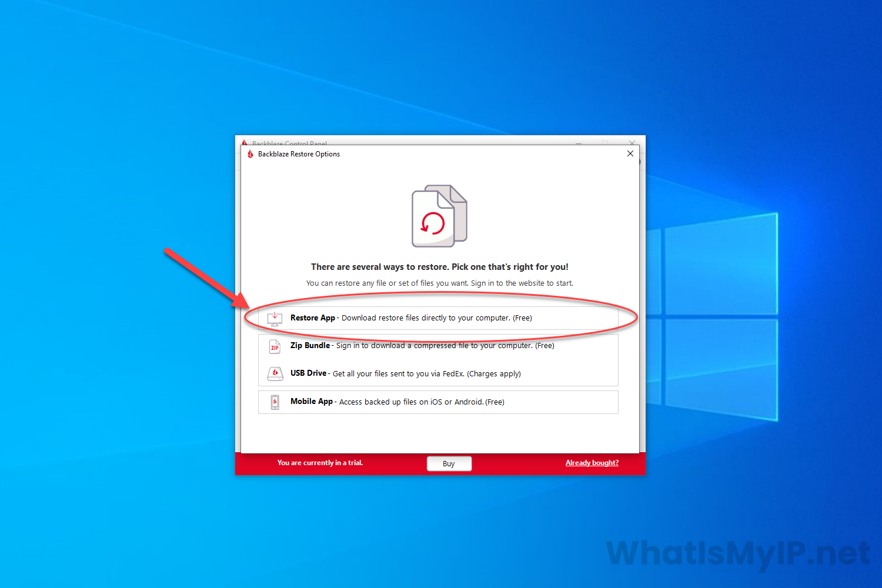The image size is (882, 588).
Task: Open the Already bought? link
Action: [592, 463]
